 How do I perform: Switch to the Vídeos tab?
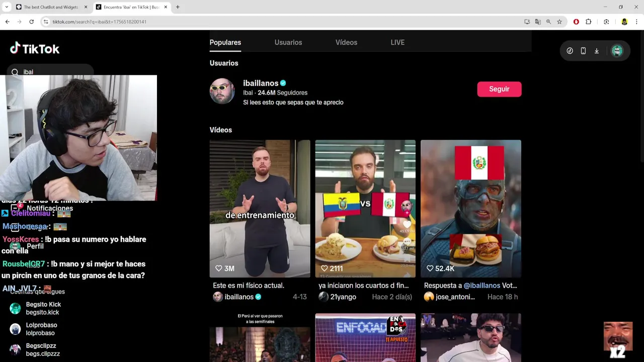[x=346, y=42]
